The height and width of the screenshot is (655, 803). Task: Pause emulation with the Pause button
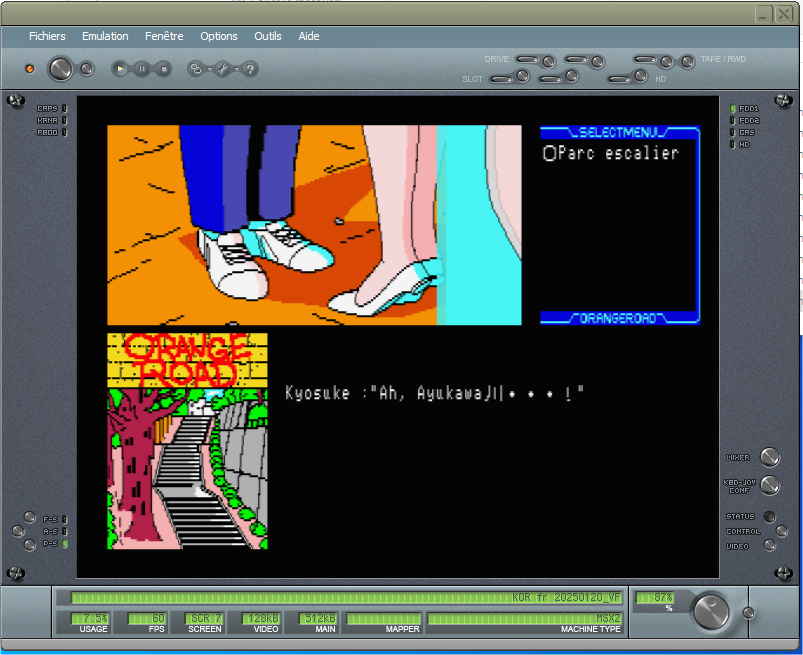click(x=142, y=69)
